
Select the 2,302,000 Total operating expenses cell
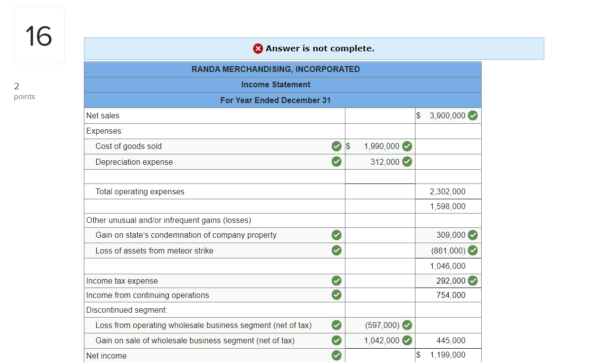pyautogui.click(x=448, y=191)
